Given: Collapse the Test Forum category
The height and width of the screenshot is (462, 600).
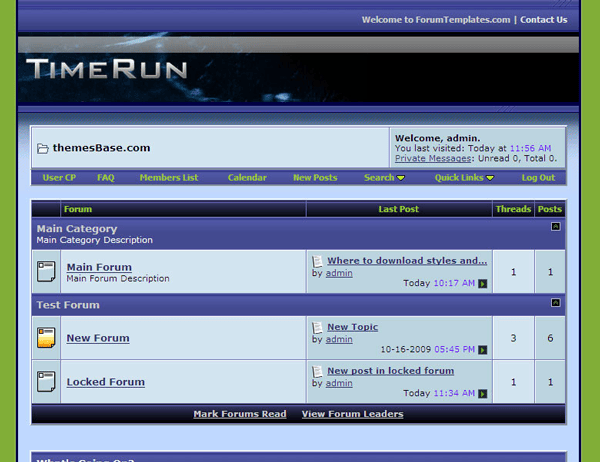Looking at the screenshot, I should 556,303.
